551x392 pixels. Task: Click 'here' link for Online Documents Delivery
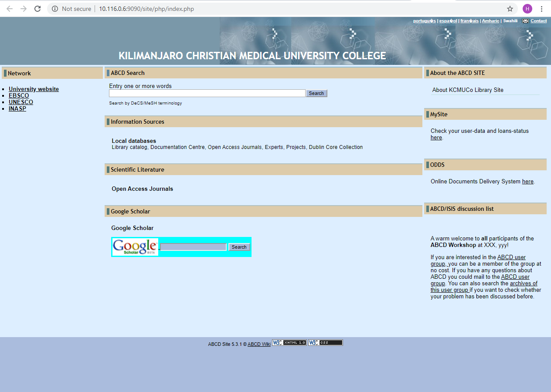coord(528,182)
